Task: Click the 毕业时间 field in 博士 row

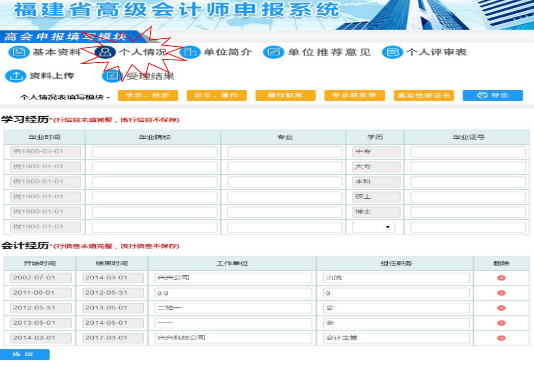Action: click(x=45, y=212)
